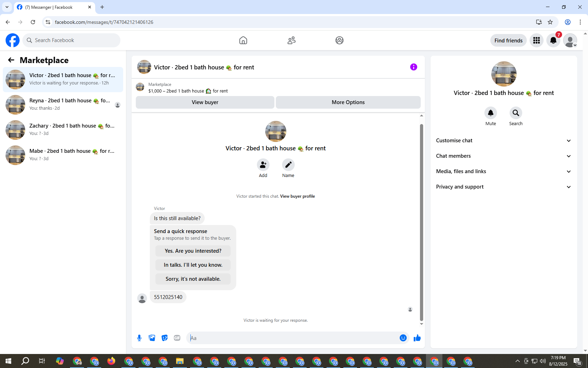Click the Search Facebook field
The image size is (588, 368).
(71, 40)
